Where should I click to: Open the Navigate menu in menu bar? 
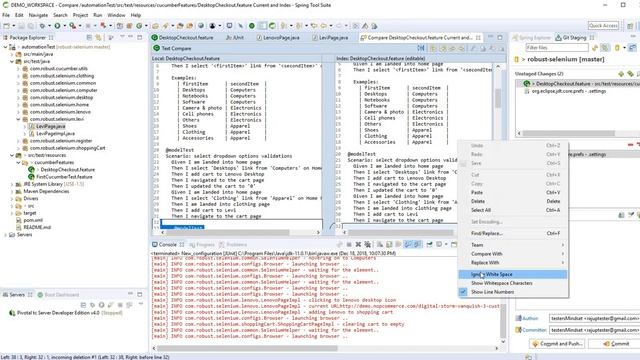38,15
